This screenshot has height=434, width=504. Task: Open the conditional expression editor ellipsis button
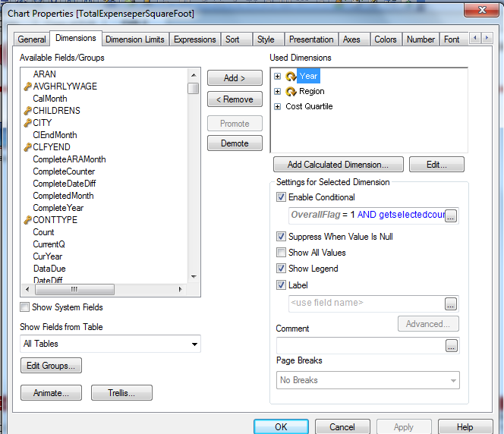[x=451, y=216]
